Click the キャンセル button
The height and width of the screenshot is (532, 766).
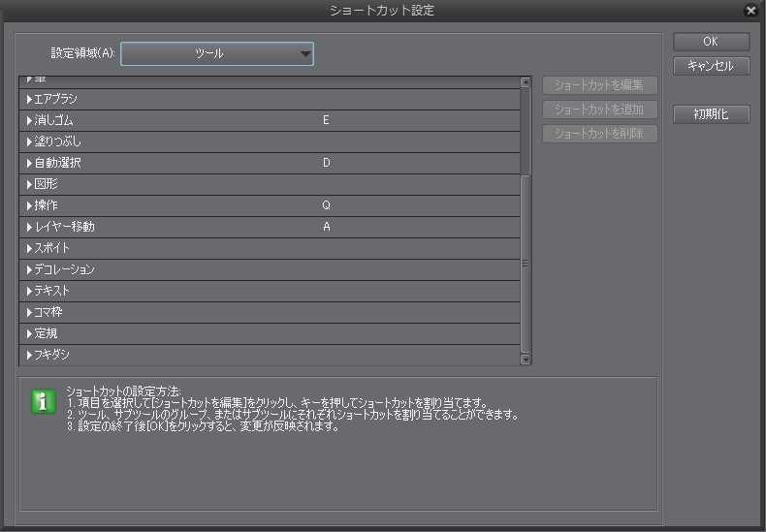[x=712, y=66]
